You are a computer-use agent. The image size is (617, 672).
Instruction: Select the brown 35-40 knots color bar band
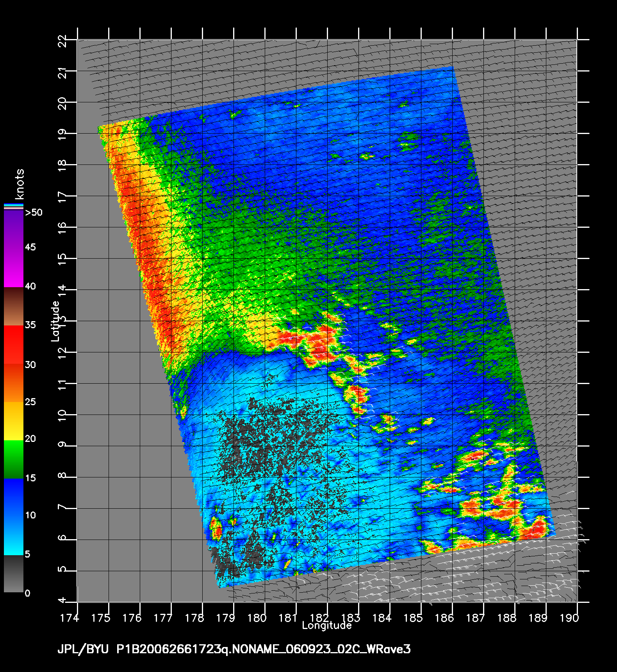coord(14,307)
